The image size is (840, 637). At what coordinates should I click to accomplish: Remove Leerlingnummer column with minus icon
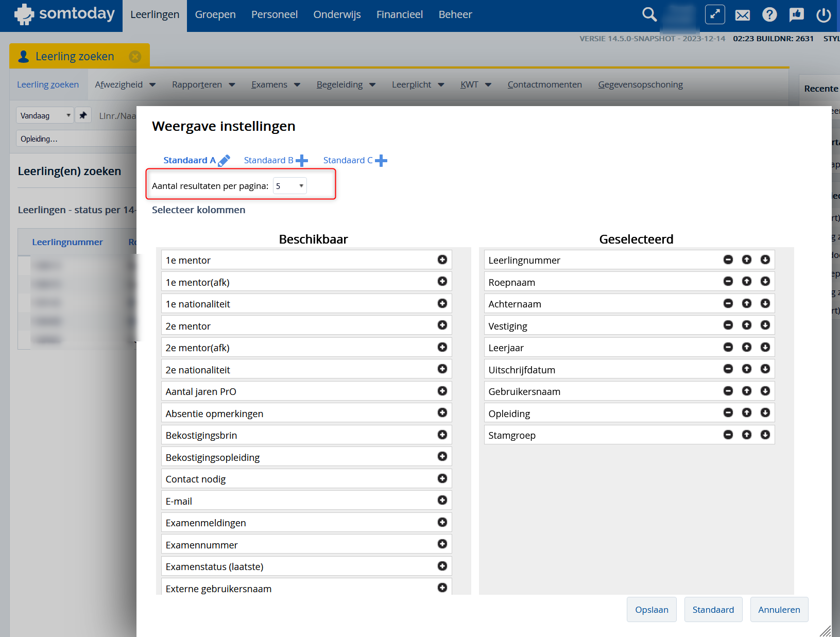point(728,260)
